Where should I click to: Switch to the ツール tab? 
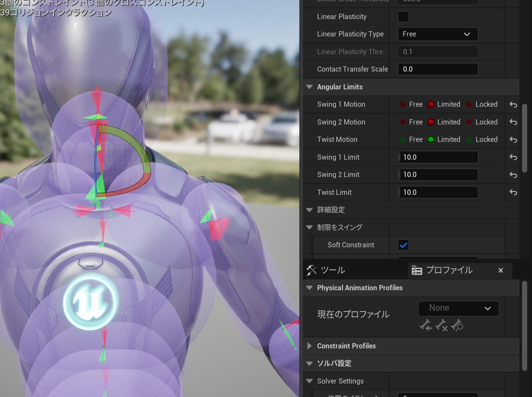[325, 270]
